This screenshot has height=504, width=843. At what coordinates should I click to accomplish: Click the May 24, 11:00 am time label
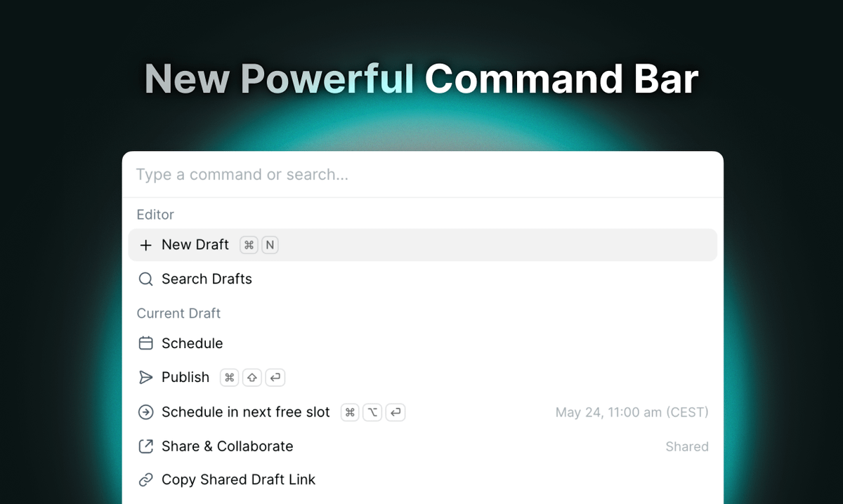pyautogui.click(x=632, y=413)
